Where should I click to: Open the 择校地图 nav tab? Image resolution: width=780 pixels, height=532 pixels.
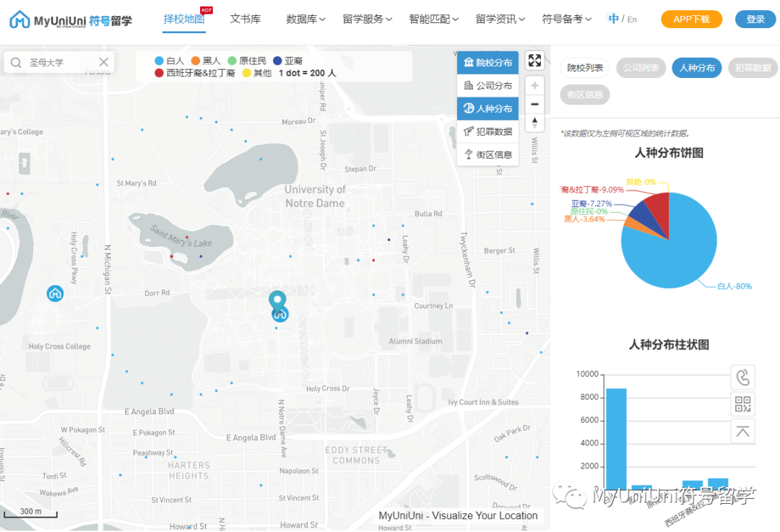184,19
